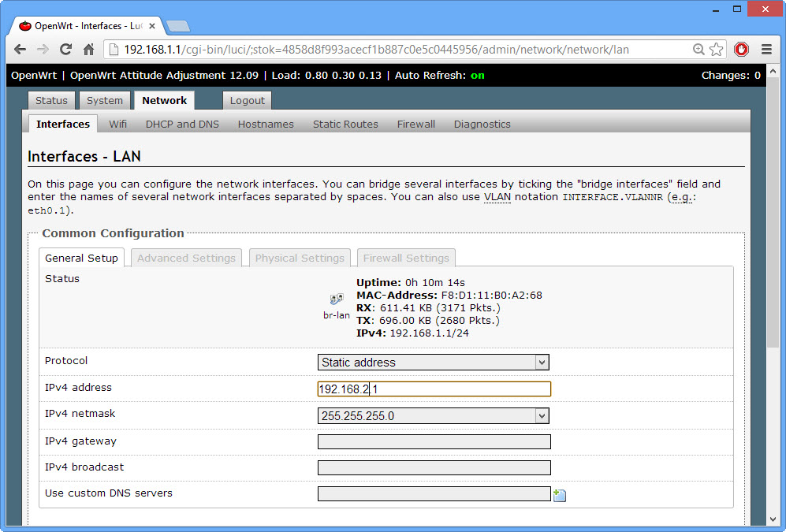Switch to General Setup tab
Image resolution: width=786 pixels, height=532 pixels.
pyautogui.click(x=82, y=258)
